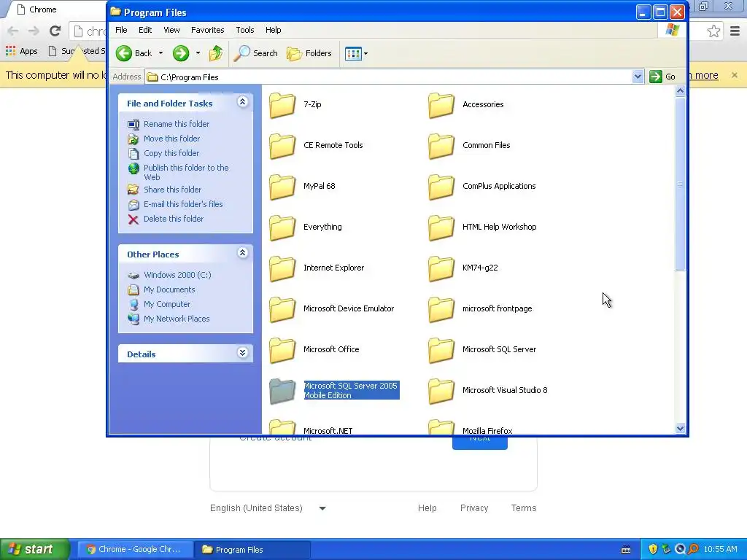Open the View menu
The image size is (747, 560).
pyautogui.click(x=171, y=29)
